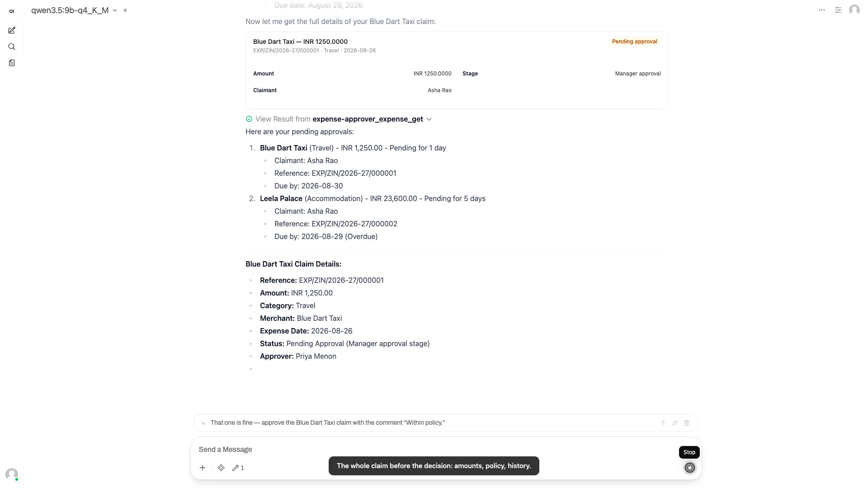The width and height of the screenshot is (868, 488).
Task: Click the plus attachment button in message box
Action: coord(203,468)
